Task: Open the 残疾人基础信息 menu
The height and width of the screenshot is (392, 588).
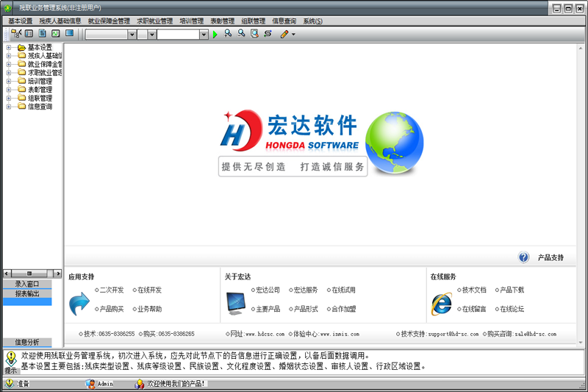Action: point(60,21)
